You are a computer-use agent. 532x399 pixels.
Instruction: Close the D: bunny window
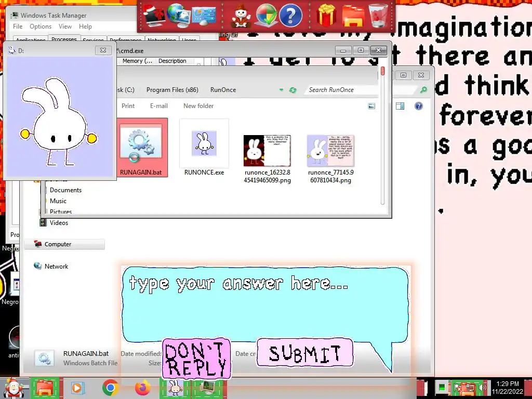click(x=103, y=50)
